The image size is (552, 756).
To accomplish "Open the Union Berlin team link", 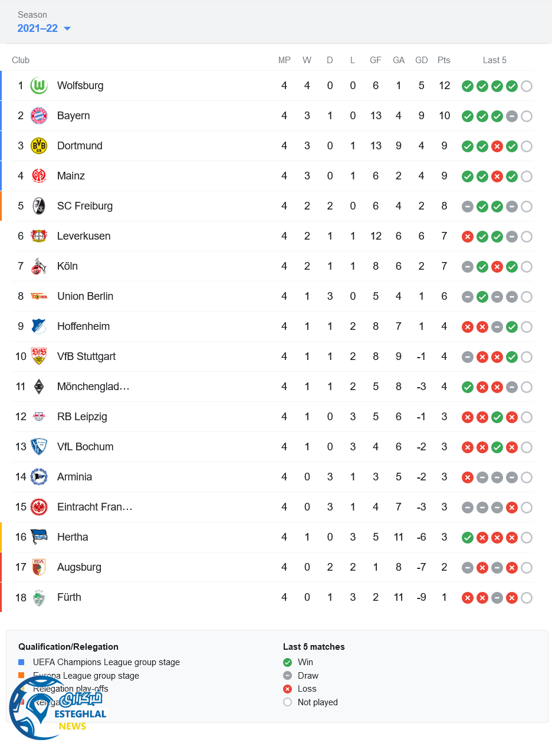I will pos(85,296).
